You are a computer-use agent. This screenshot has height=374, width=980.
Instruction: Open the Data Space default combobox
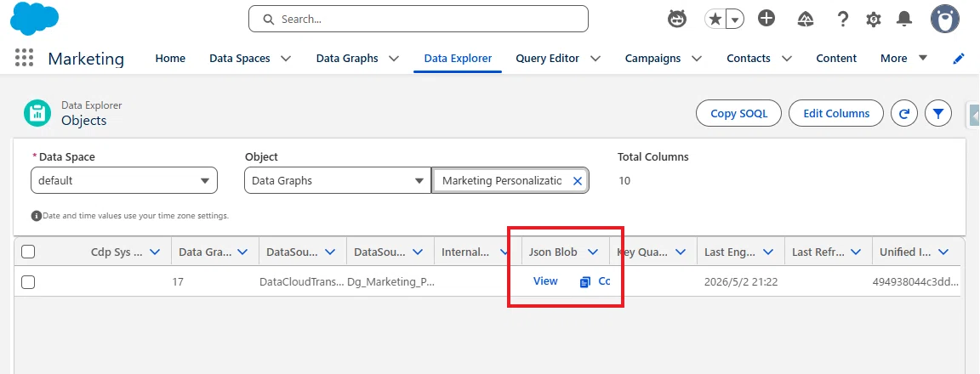click(x=123, y=180)
